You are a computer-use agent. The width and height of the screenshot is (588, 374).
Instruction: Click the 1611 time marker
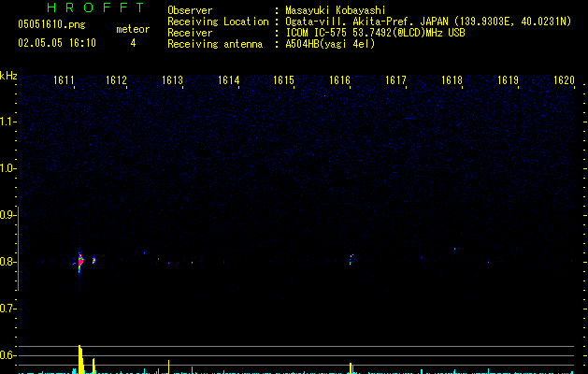(x=64, y=80)
